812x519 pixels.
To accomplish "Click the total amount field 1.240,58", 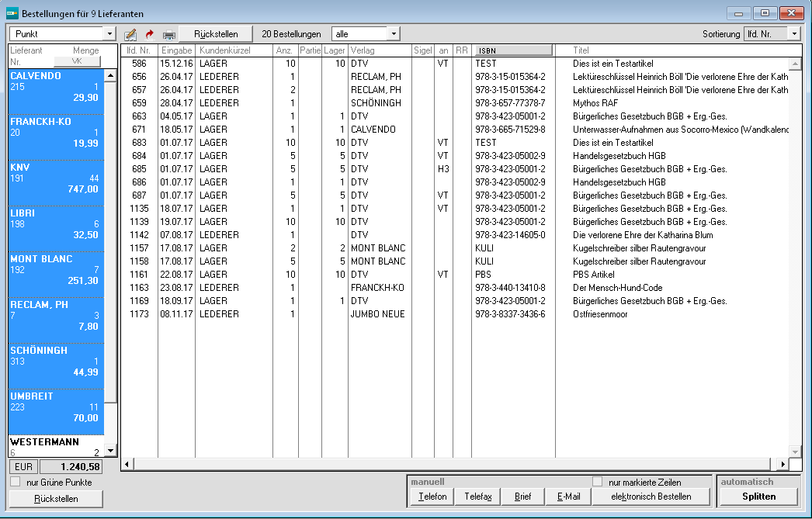I will [71, 467].
